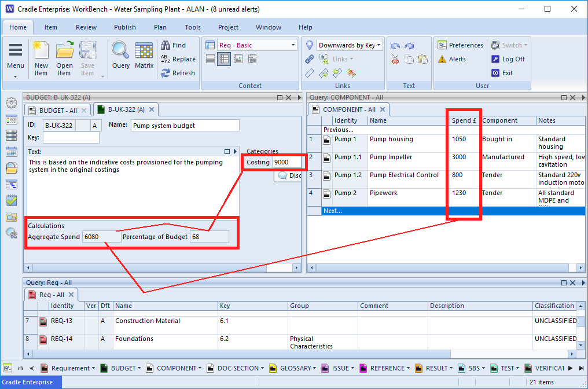Image resolution: width=588 pixels, height=389 pixels.
Task: Expand the Req - Basic view dropdown
Action: (293, 45)
